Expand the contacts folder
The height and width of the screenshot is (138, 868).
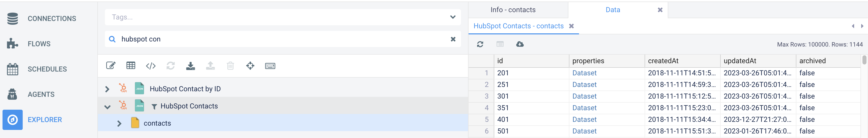pyautogui.click(x=119, y=124)
